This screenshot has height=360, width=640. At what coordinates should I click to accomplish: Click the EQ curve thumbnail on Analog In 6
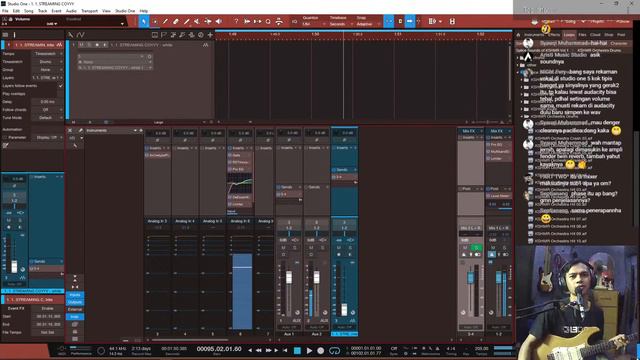[x=240, y=183]
